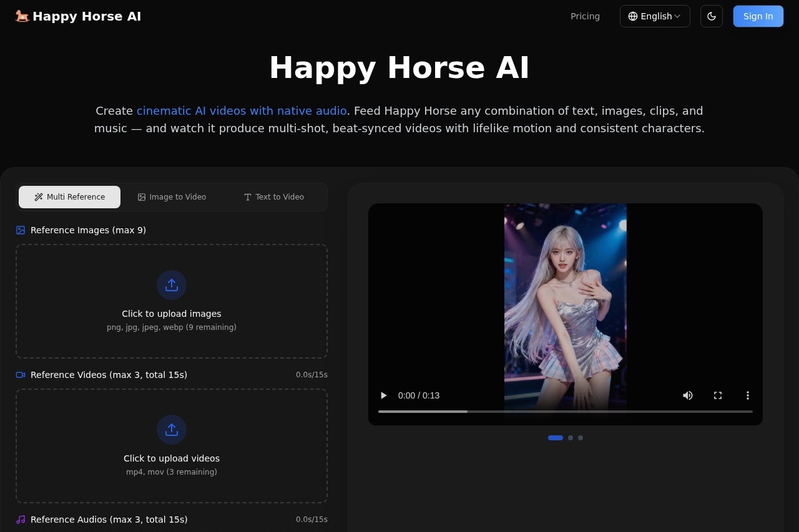Image resolution: width=799 pixels, height=532 pixels.
Task: Toggle dark mode with the moon icon
Action: (712, 16)
